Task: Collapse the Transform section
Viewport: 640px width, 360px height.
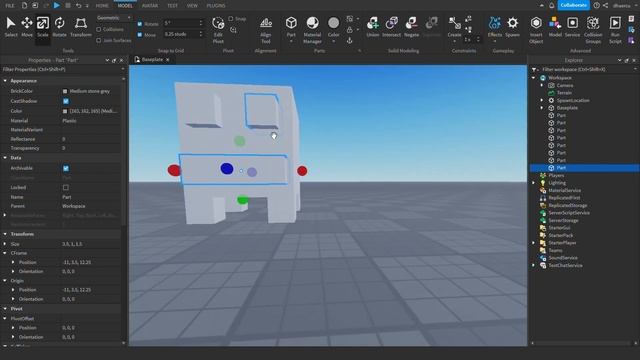Action: pos(5,234)
